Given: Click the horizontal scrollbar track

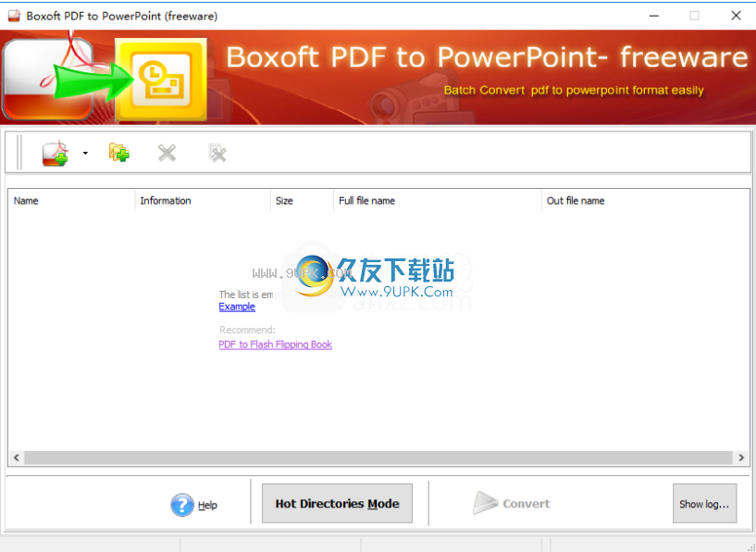Looking at the screenshot, I should coord(378,458).
